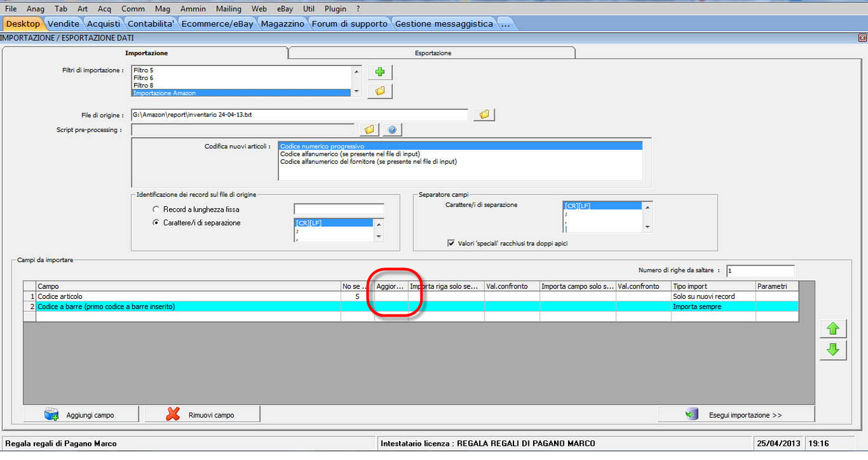Viewport: 868px width, 460px height.
Task: Open the Mag menu
Action: pyautogui.click(x=162, y=9)
